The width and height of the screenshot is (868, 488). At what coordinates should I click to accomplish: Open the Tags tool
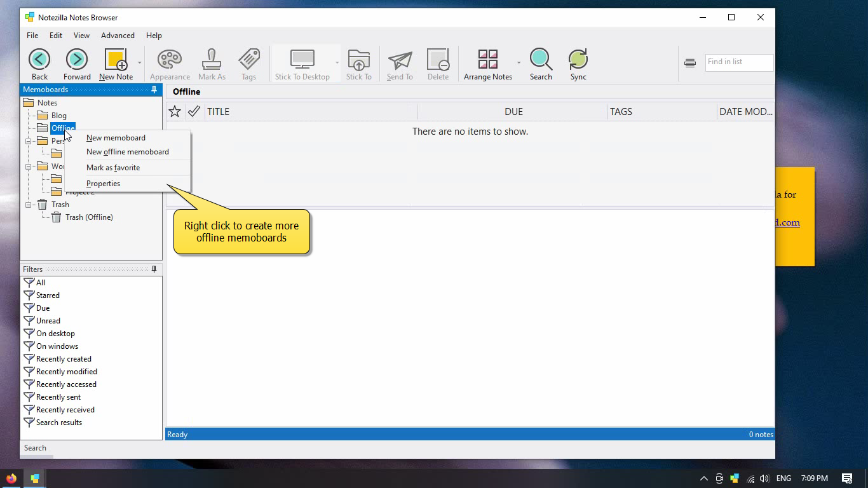point(249,65)
